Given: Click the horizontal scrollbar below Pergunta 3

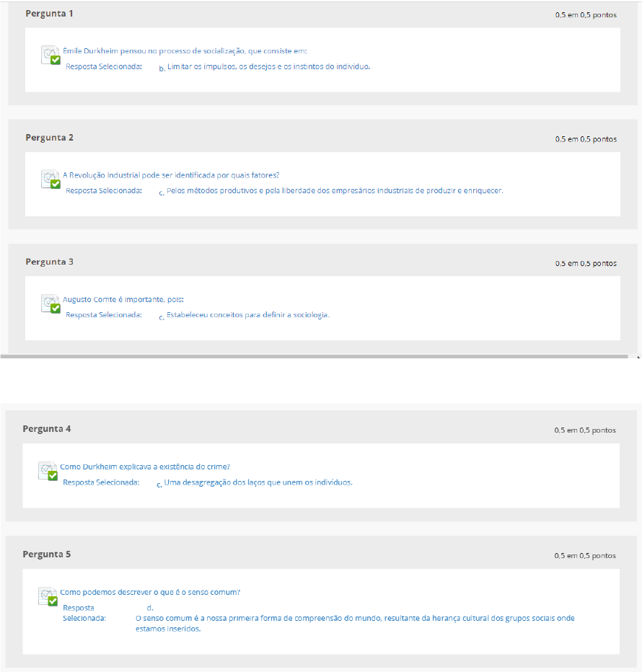Looking at the screenshot, I should click(x=314, y=356).
